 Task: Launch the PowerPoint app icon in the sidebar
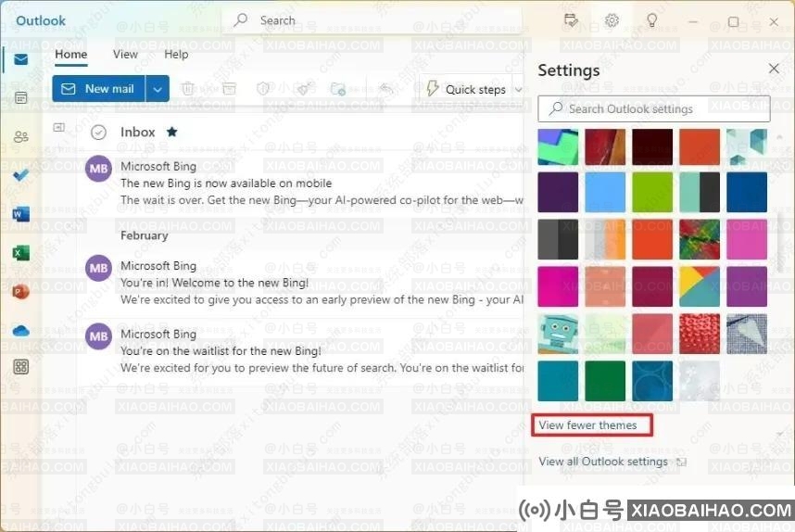[20, 292]
